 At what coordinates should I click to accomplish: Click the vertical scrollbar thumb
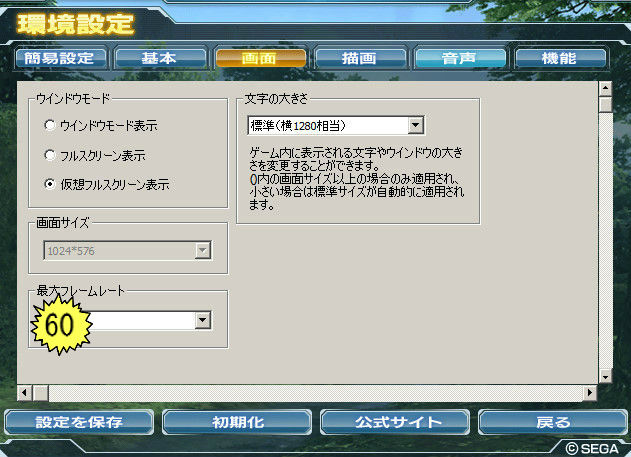[605, 104]
